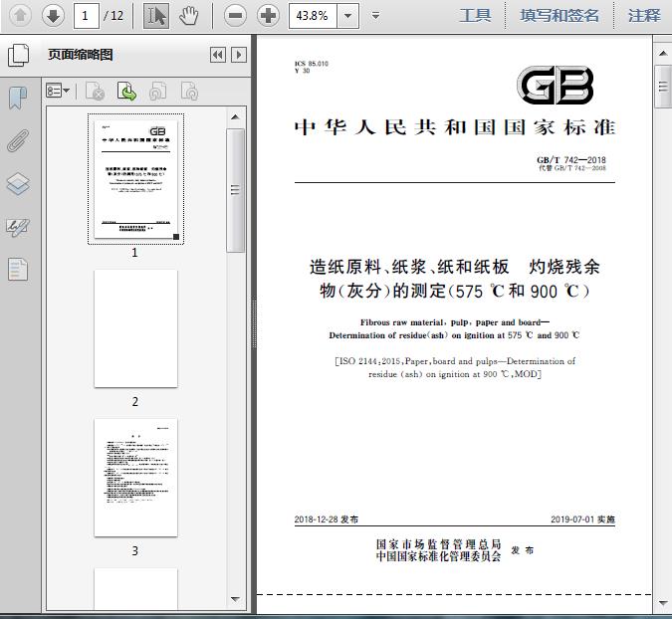Screen dimensions: 672x619
Task: Collapse the thumbnails panel with double-arrow
Action: pyautogui.click(x=218, y=55)
